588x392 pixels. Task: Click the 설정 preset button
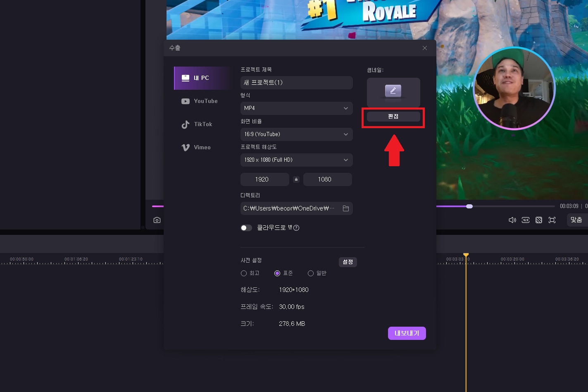tap(348, 262)
